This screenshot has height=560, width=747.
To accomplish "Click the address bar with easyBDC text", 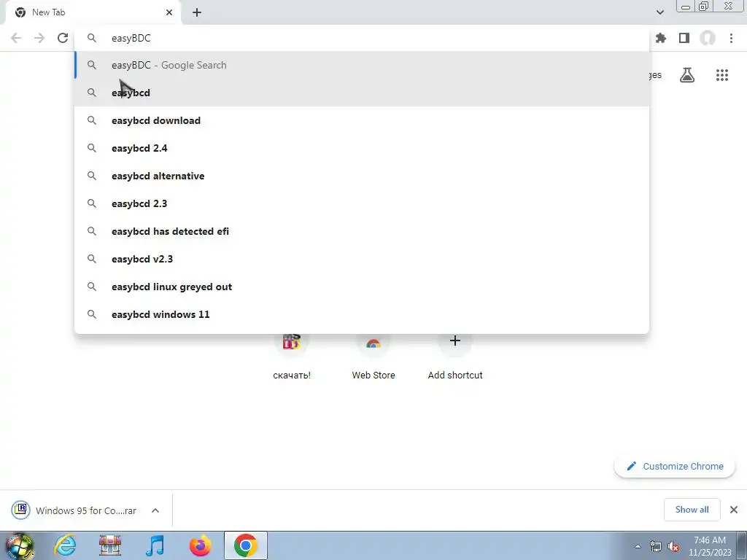I will (362, 38).
